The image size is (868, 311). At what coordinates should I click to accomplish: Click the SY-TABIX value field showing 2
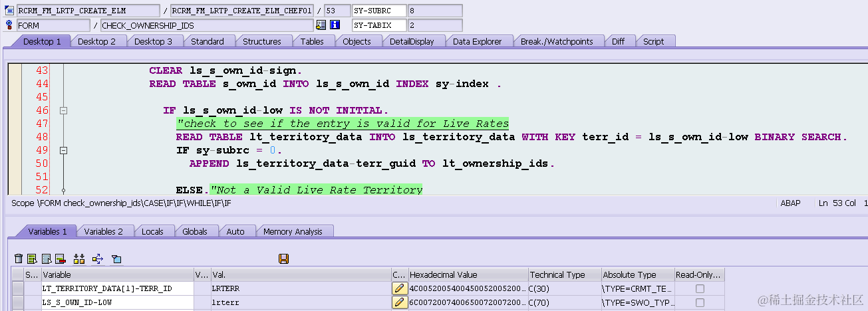click(434, 25)
